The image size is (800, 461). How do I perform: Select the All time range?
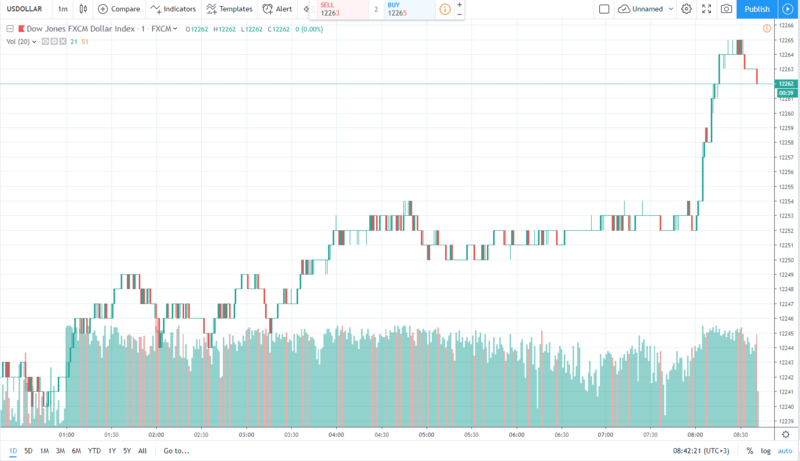point(142,451)
